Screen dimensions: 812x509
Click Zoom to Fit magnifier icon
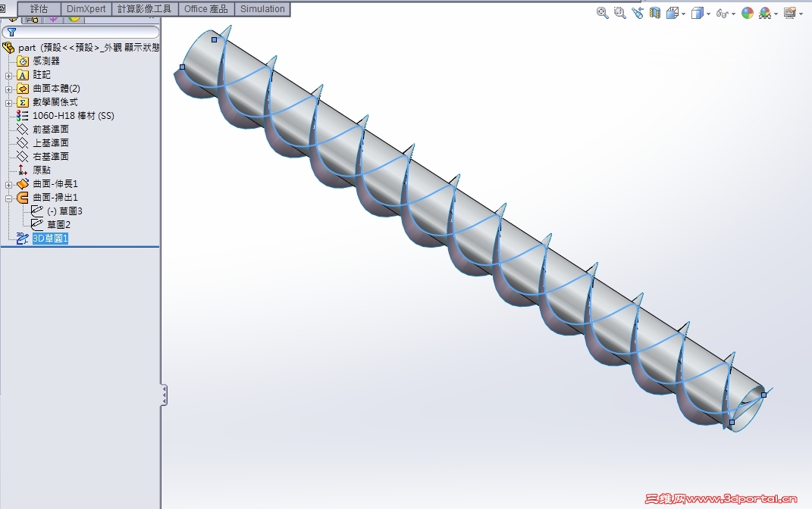602,13
